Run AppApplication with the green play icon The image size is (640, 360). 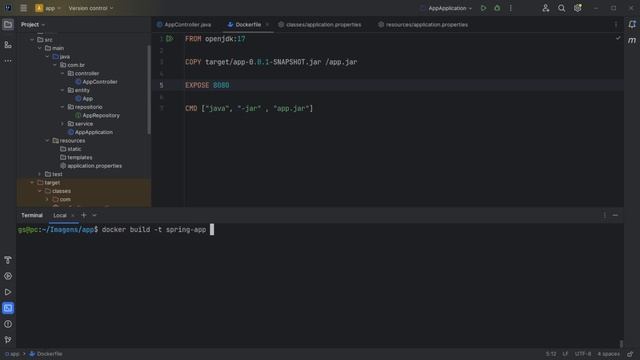coord(483,8)
